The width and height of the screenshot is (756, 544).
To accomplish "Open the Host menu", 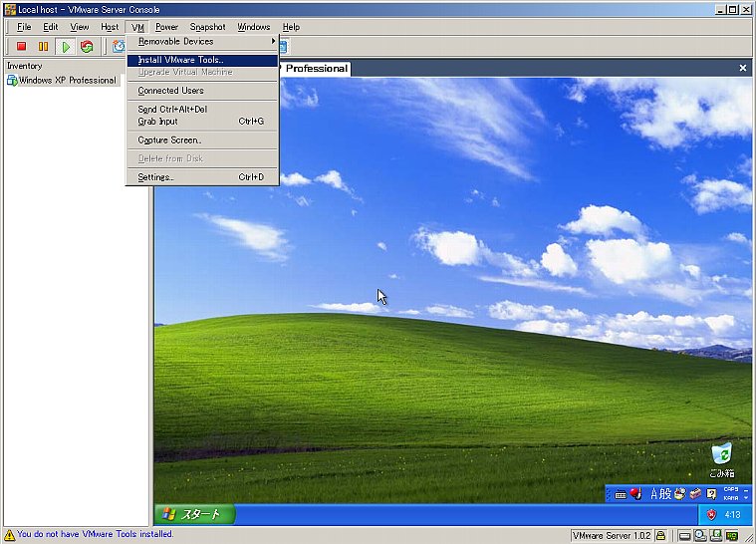I will point(110,27).
